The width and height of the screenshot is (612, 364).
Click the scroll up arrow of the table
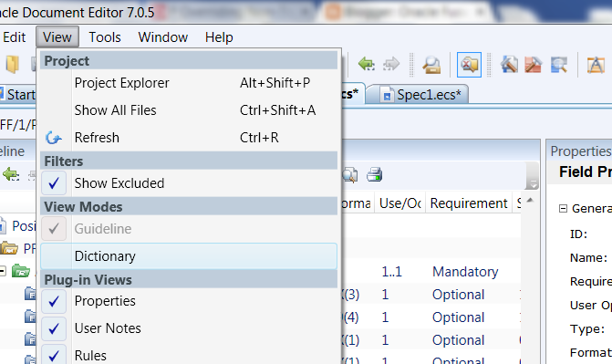(530, 201)
